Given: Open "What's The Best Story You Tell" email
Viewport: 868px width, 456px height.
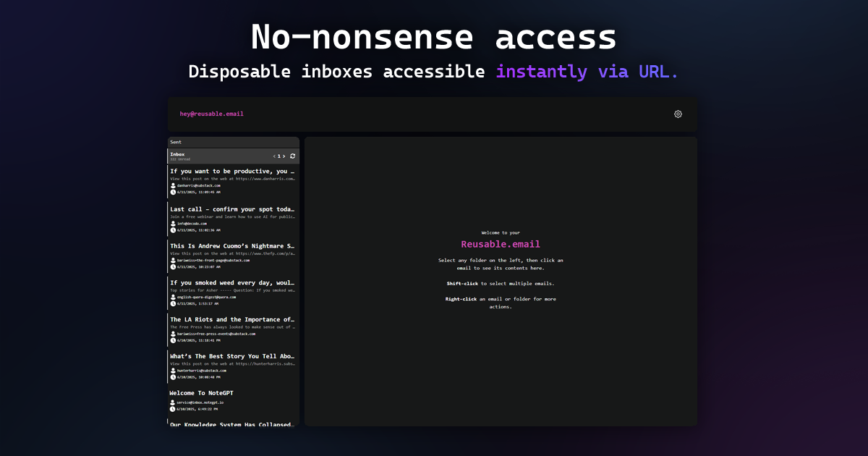Looking at the screenshot, I should (x=233, y=367).
